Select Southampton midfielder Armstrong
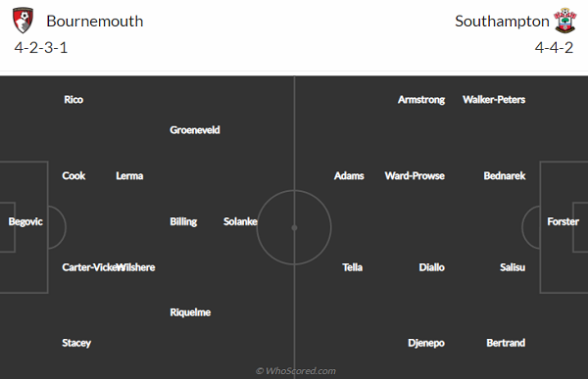 click(421, 100)
